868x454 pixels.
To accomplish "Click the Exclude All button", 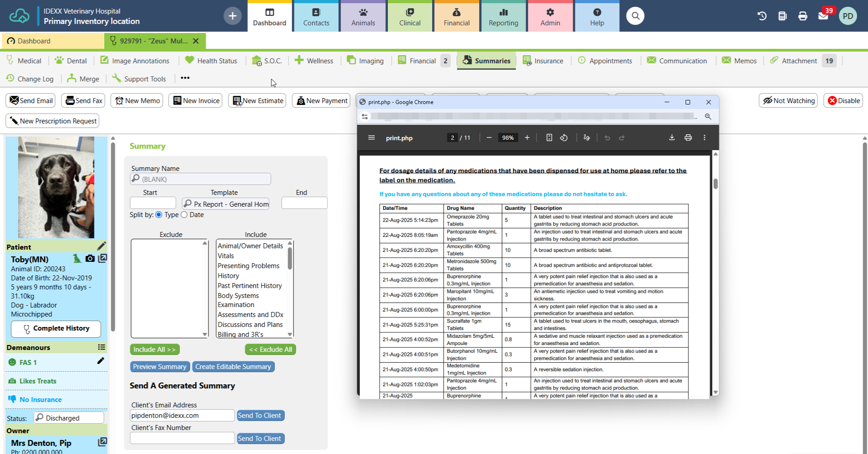I will pos(270,350).
